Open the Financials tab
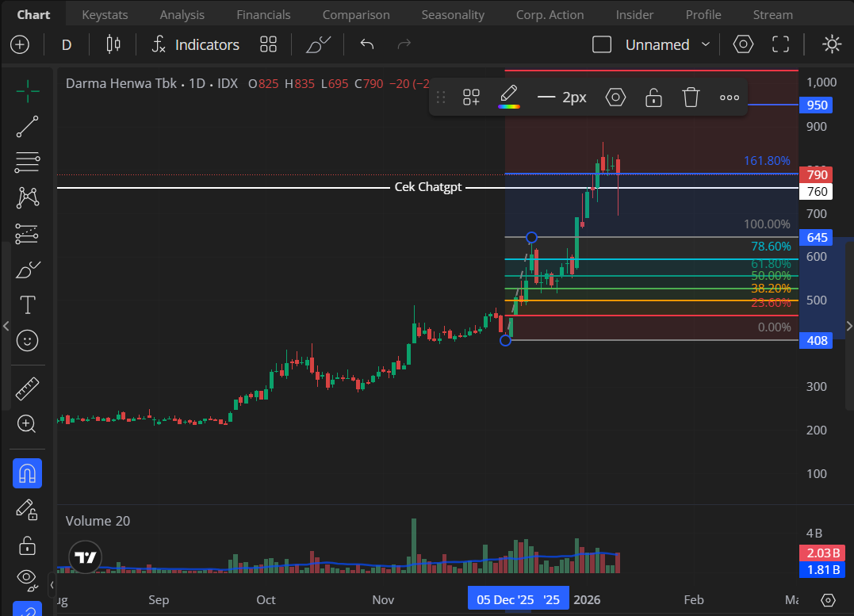This screenshot has height=616, width=854. coord(263,15)
